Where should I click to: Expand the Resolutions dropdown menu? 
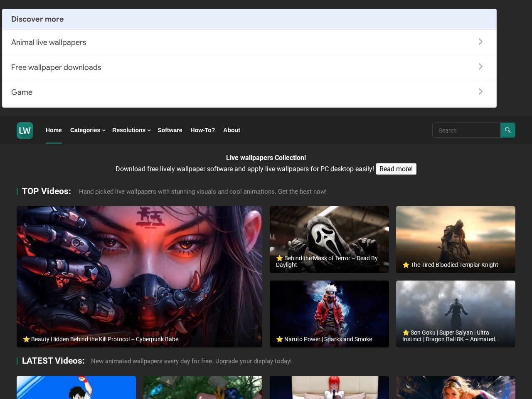(x=131, y=130)
